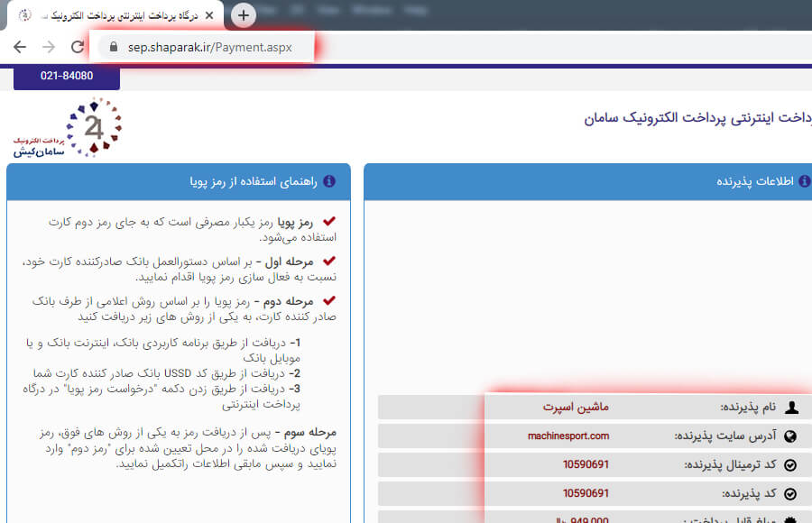The height and width of the screenshot is (523, 812).
Task: Open a new browser tab
Action: point(244,15)
